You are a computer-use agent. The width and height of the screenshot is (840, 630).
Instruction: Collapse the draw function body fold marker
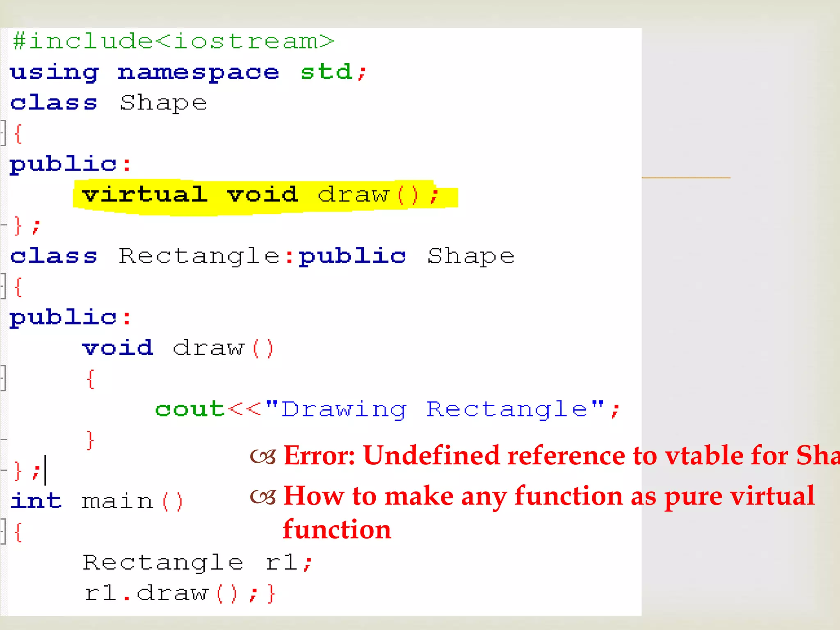(3, 378)
